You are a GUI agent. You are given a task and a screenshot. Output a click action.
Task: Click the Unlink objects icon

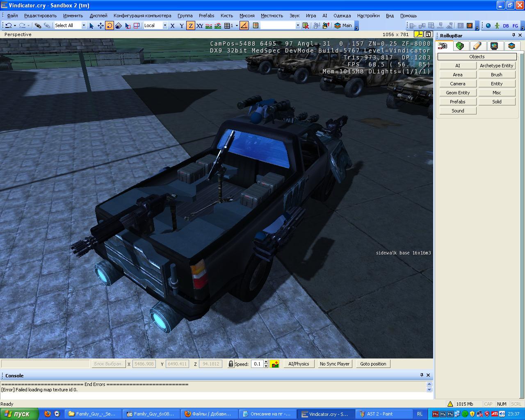(47, 25)
